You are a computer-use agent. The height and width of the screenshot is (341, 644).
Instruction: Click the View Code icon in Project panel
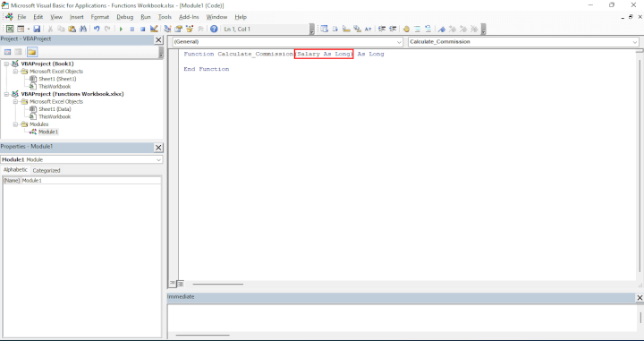(7, 52)
